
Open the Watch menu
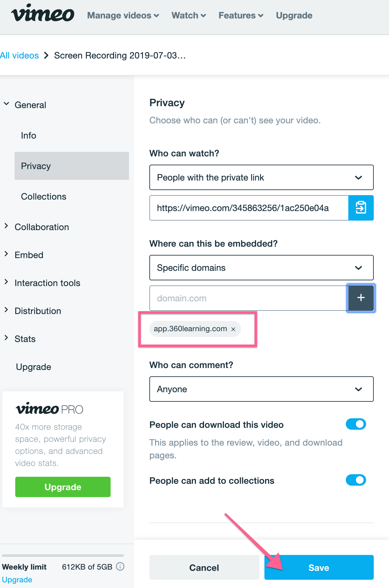(x=189, y=15)
